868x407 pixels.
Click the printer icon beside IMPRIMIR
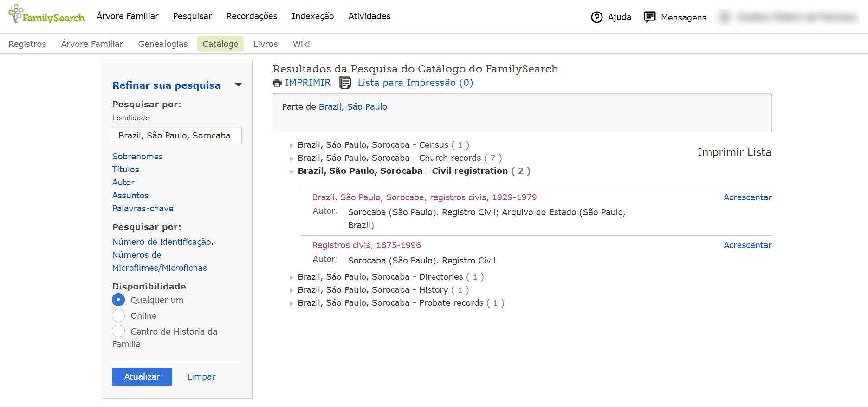277,83
